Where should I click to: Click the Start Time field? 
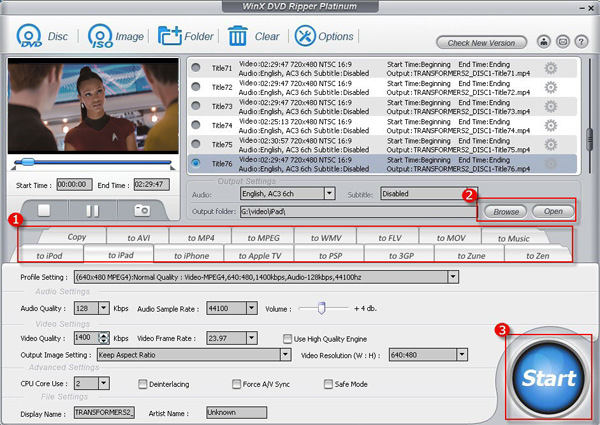74,184
